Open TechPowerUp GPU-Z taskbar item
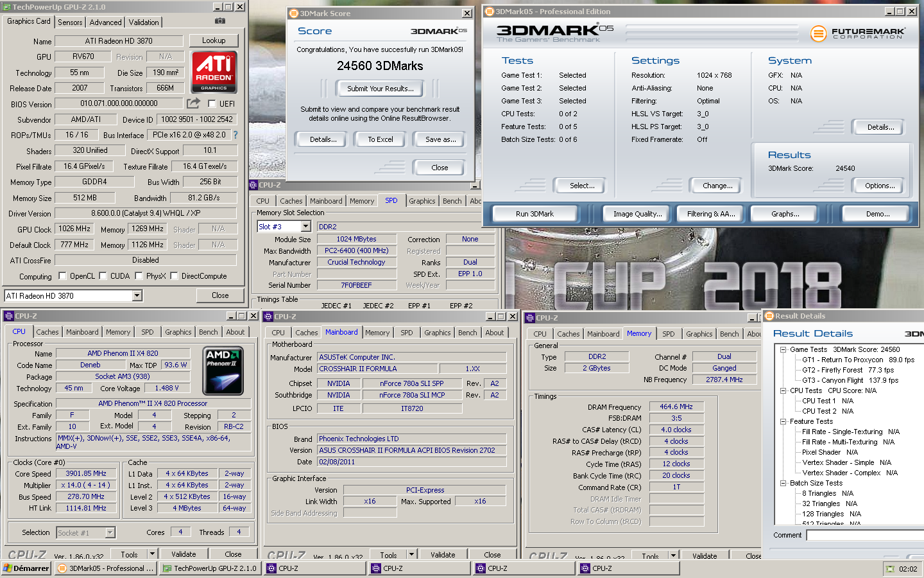 coord(210,568)
